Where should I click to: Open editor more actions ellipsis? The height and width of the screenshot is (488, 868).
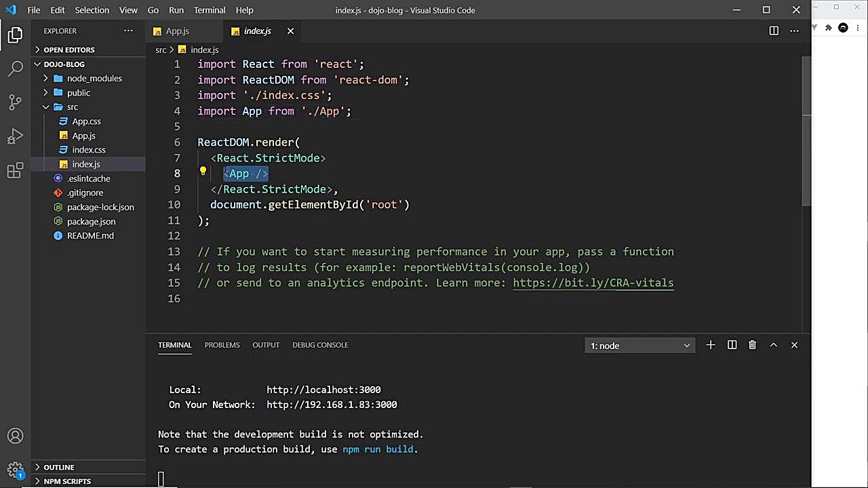coord(794,30)
